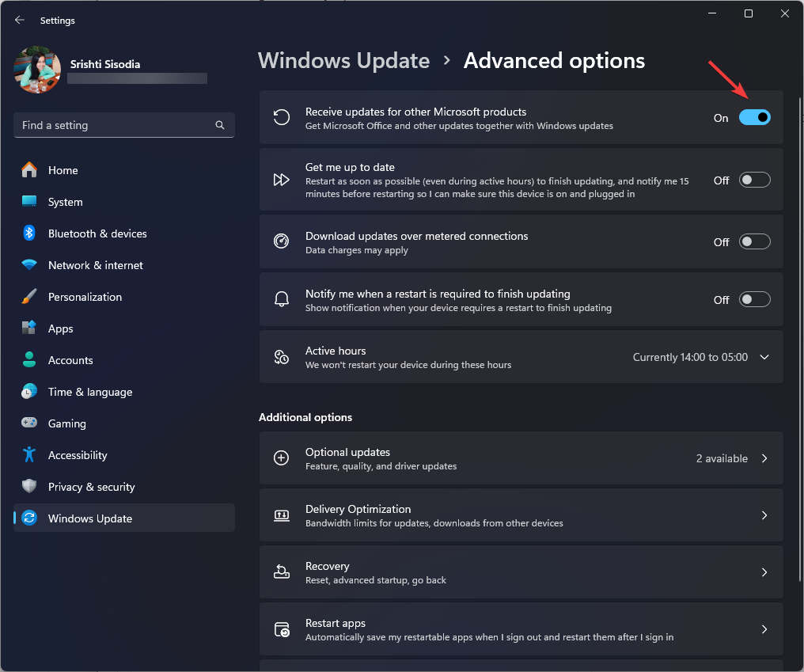Image resolution: width=804 pixels, height=672 pixels.
Task: Expand the Active hours chevron
Action: point(764,357)
